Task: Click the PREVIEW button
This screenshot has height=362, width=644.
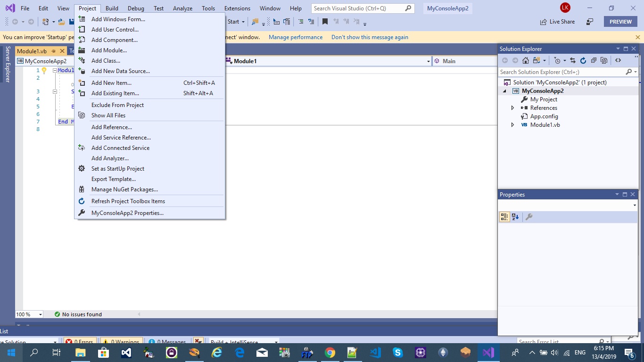Action: click(620, 22)
